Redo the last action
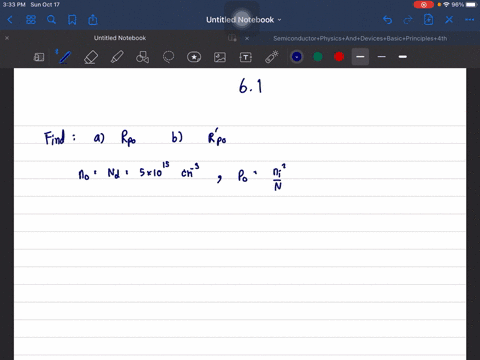The height and width of the screenshot is (360, 480). tap(408, 20)
